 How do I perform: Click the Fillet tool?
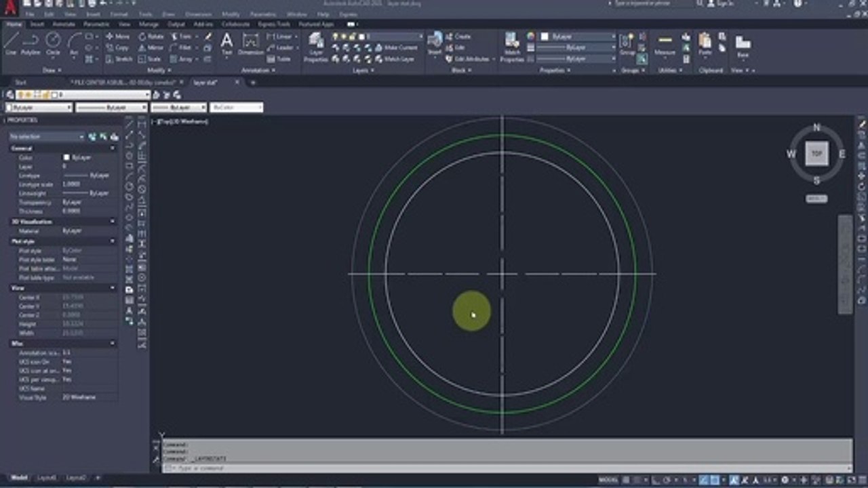[x=181, y=47]
